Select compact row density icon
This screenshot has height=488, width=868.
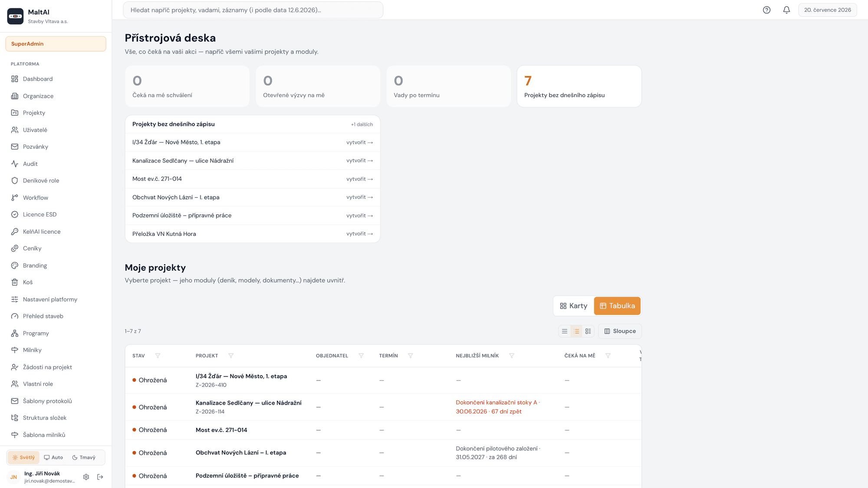[565, 331]
